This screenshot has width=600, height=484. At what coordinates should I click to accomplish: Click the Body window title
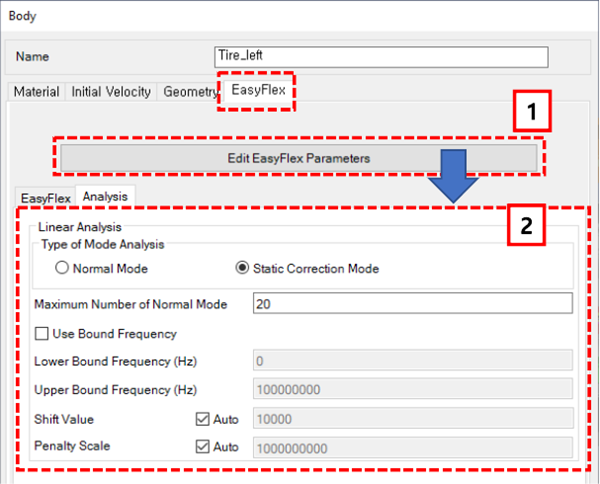click(23, 16)
